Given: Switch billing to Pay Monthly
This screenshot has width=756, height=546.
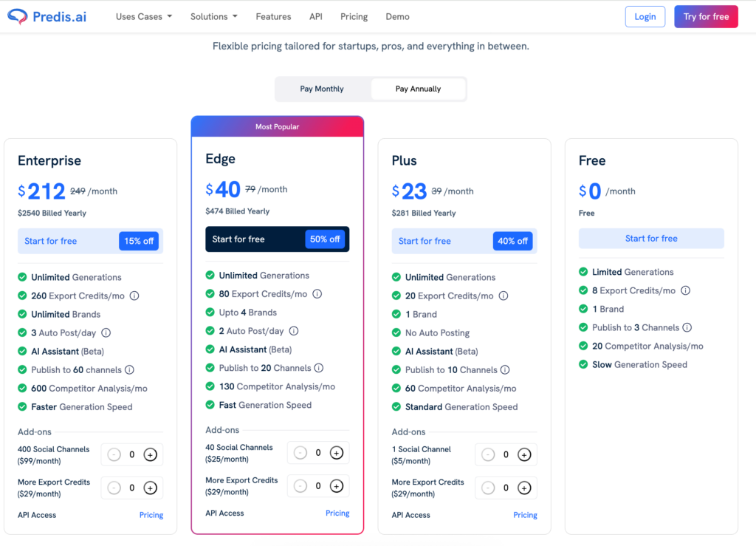Looking at the screenshot, I should [x=322, y=89].
